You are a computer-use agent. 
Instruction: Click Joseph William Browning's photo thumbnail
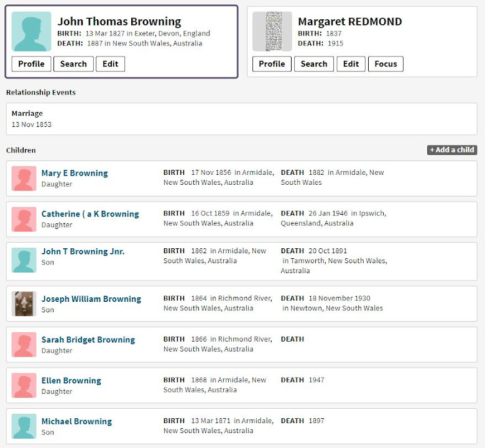(x=24, y=304)
